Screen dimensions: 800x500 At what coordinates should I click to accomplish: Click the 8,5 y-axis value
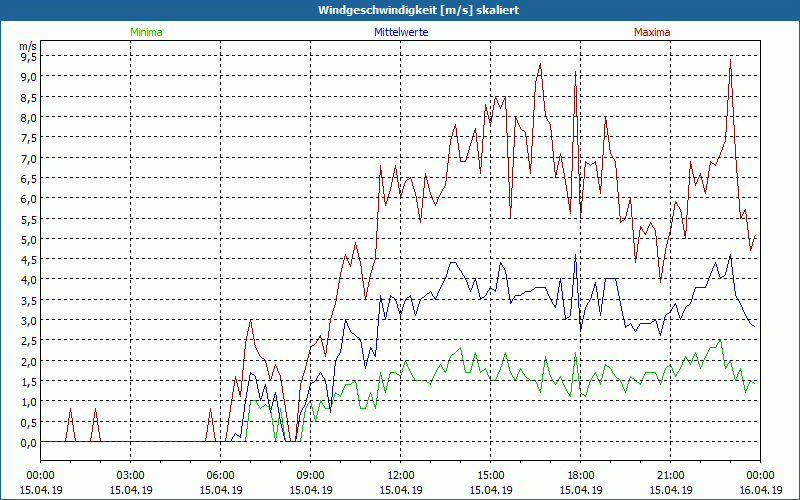tap(29, 97)
